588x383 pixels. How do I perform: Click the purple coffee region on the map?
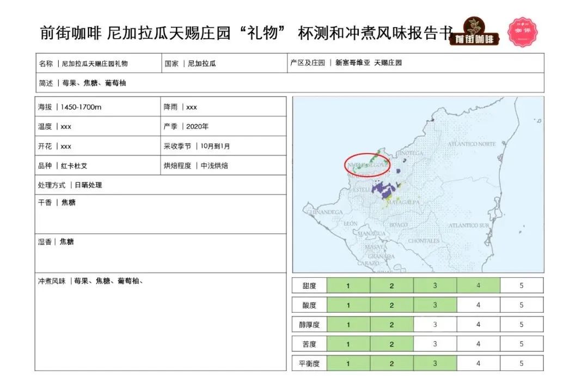pos(384,189)
